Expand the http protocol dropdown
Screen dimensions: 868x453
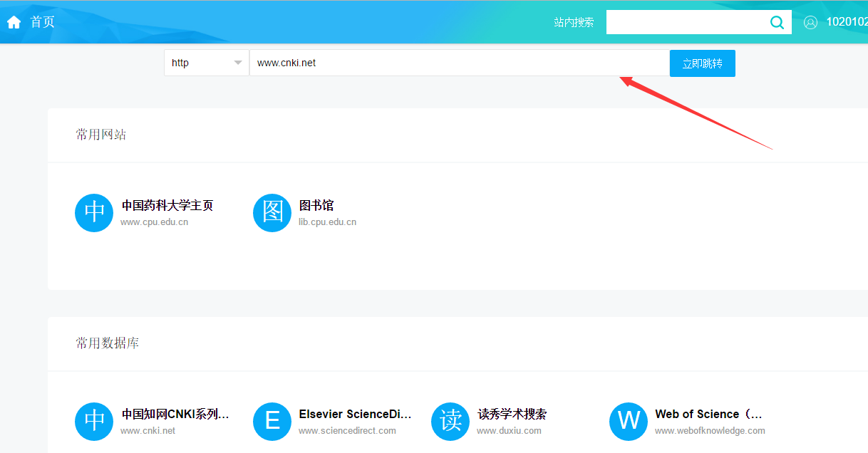click(207, 63)
